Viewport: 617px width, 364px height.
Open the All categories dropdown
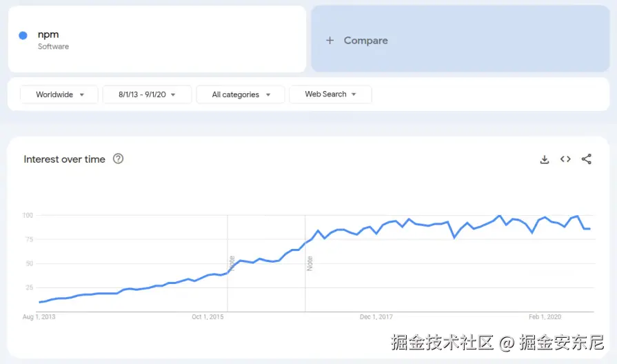[241, 94]
